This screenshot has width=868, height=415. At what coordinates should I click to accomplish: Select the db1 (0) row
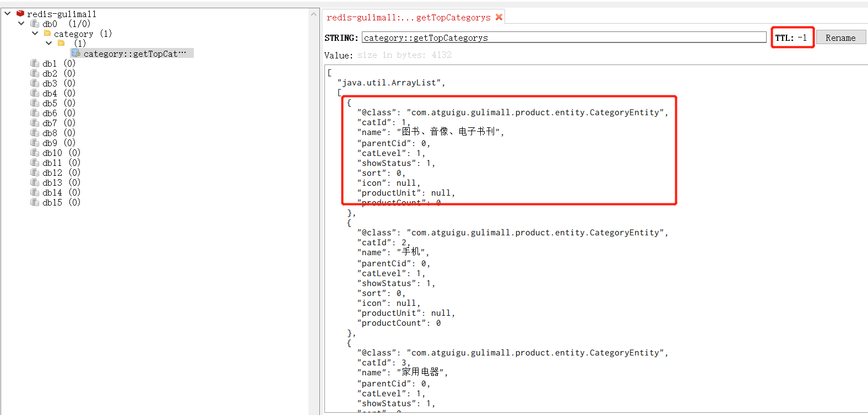(x=58, y=63)
